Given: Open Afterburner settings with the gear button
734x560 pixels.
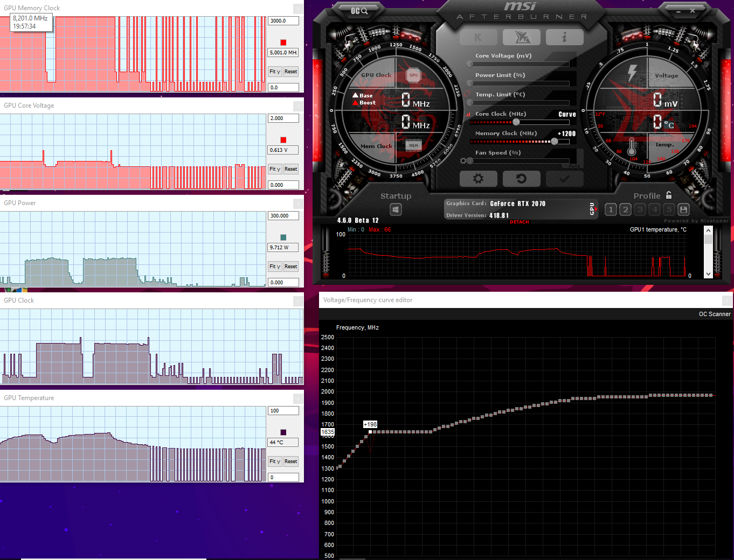Looking at the screenshot, I should (x=478, y=178).
